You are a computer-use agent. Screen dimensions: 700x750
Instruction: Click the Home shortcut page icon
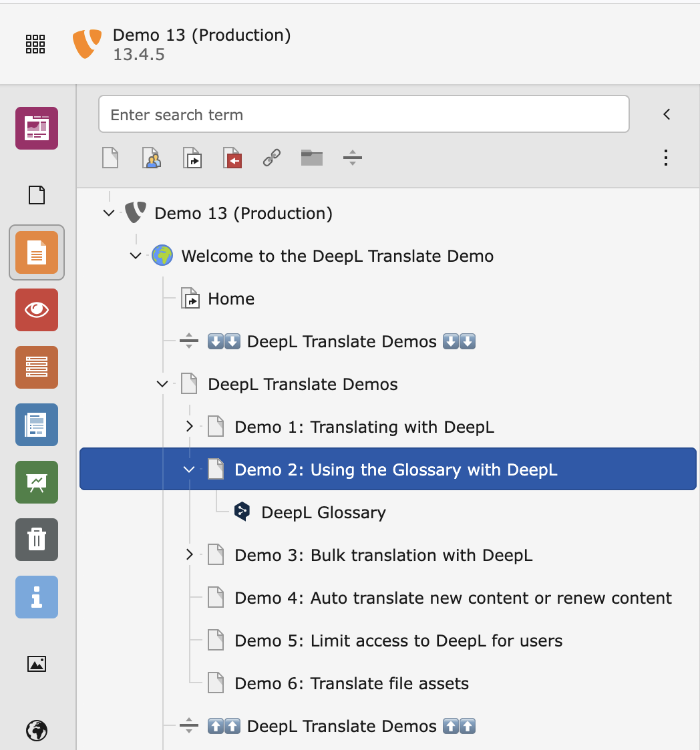point(190,299)
